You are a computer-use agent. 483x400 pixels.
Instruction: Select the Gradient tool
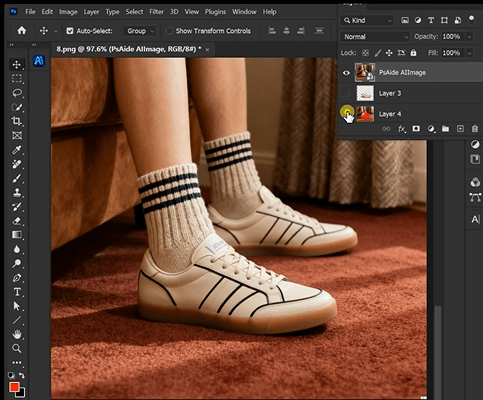(x=17, y=235)
